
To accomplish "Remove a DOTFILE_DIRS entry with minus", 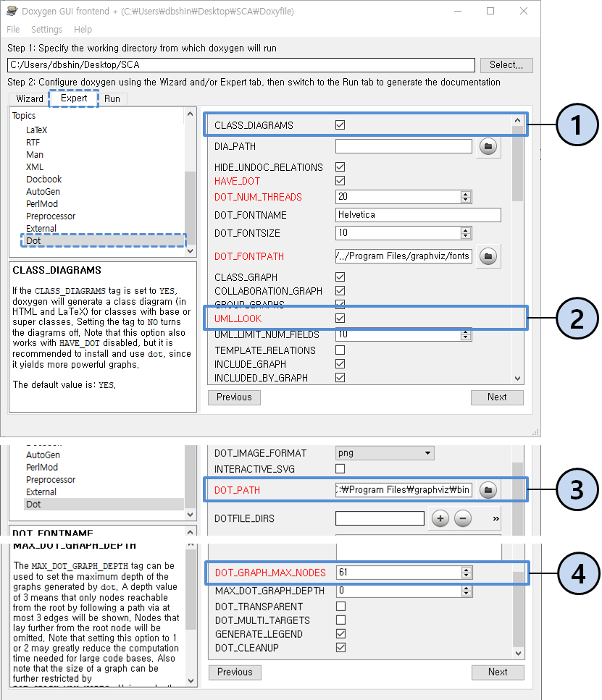I will coord(463,518).
